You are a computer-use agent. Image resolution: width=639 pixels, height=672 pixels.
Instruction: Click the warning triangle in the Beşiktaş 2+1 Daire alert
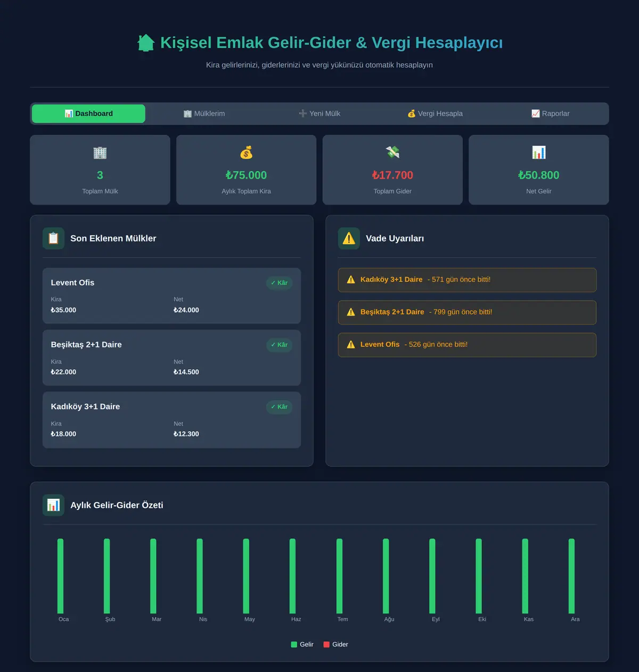click(351, 312)
